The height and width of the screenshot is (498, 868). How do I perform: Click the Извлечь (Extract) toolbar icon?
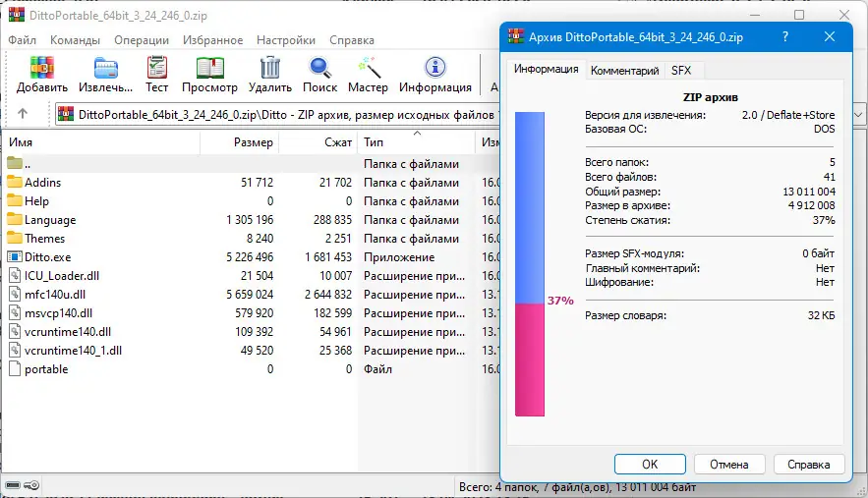[x=105, y=68]
